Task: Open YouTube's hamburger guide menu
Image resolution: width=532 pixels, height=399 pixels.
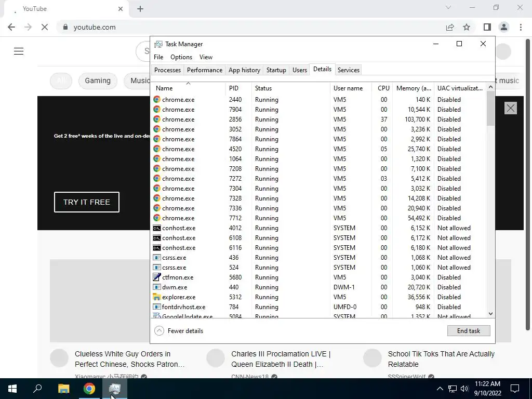Action: pos(19,51)
